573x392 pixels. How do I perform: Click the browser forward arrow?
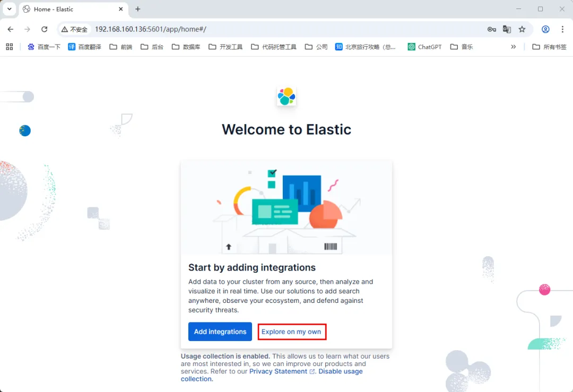pos(28,29)
